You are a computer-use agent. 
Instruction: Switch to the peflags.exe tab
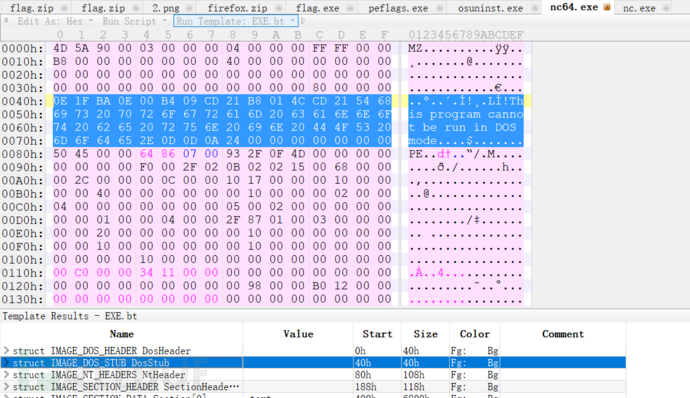pos(398,8)
